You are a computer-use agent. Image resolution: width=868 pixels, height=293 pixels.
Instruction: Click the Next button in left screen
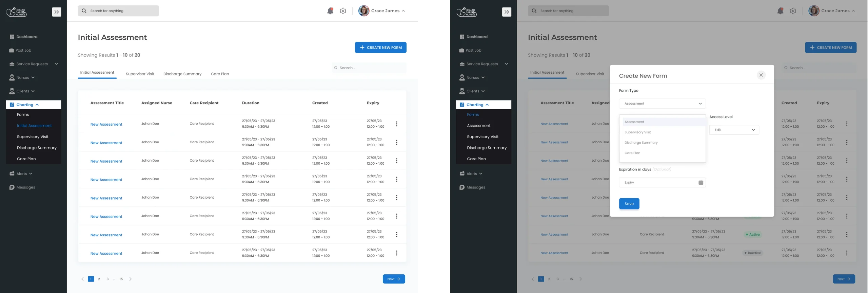(394, 279)
